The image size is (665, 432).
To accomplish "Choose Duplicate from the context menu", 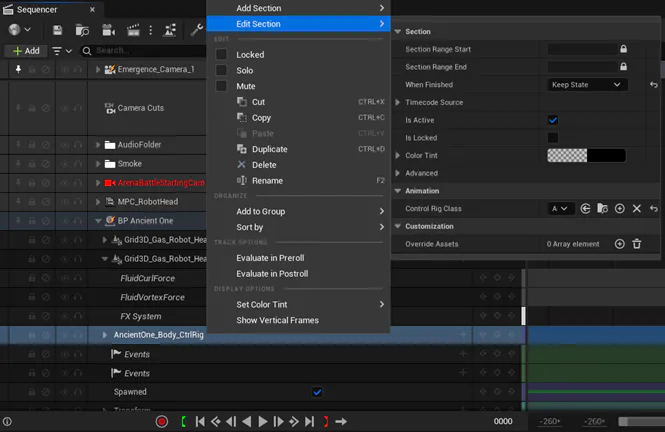I will pyautogui.click(x=298, y=149).
